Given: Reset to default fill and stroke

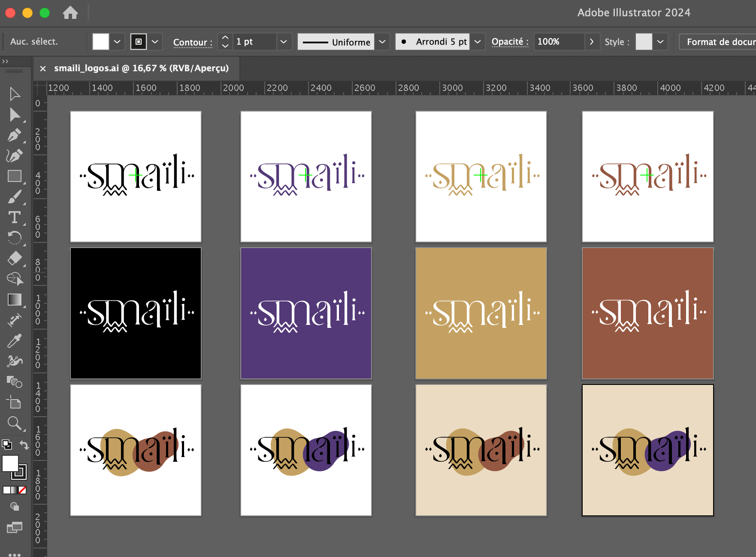Looking at the screenshot, I should [x=6, y=445].
